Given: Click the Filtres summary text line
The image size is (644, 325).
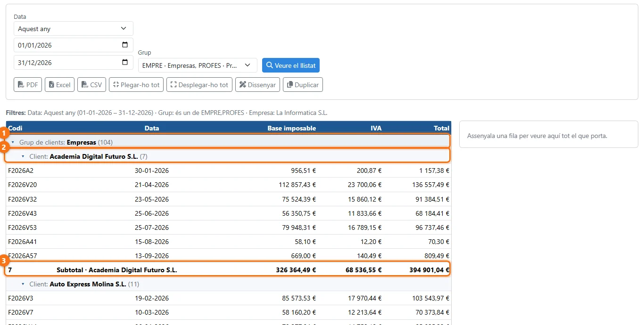Looking at the screenshot, I should (166, 113).
